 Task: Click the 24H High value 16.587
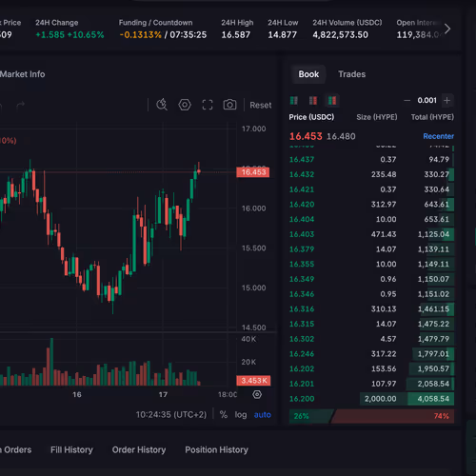[236, 34]
